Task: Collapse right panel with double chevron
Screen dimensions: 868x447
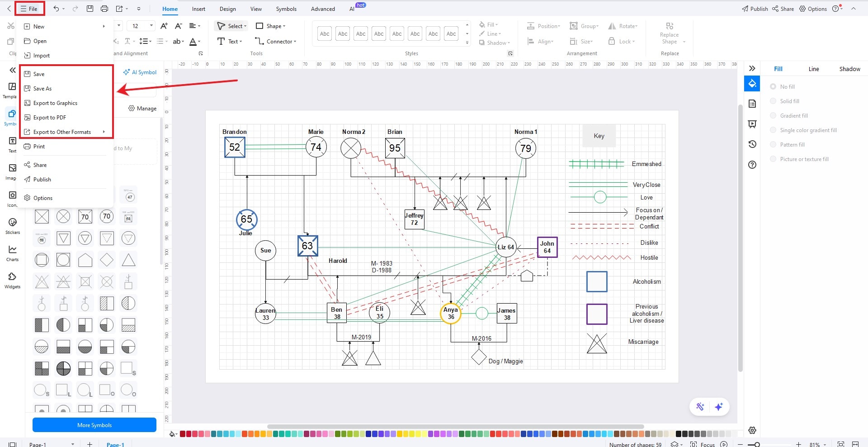Action: tap(752, 68)
